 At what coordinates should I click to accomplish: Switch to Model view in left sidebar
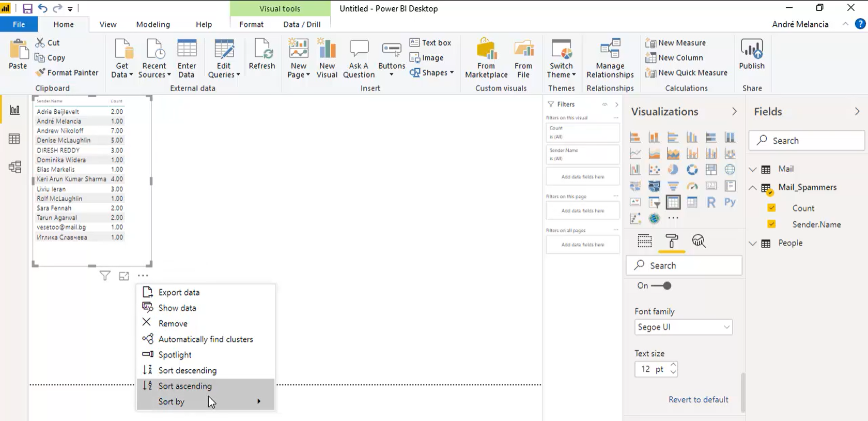(14, 167)
